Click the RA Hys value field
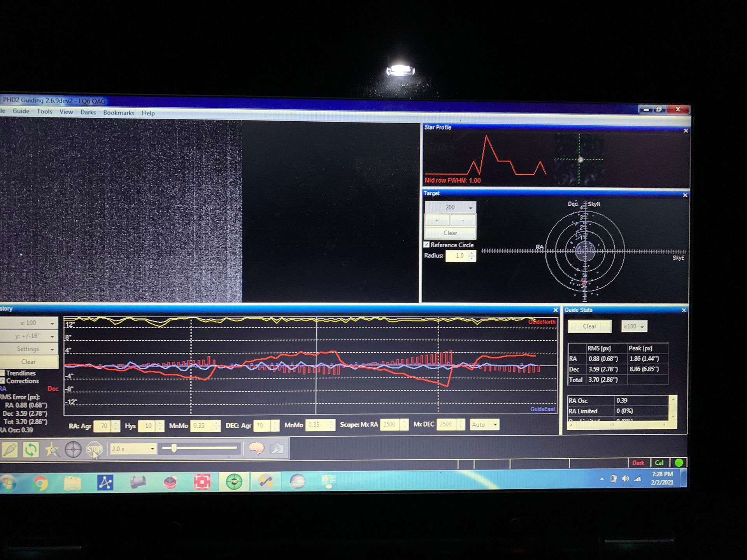This screenshot has width=747, height=560. [x=147, y=426]
